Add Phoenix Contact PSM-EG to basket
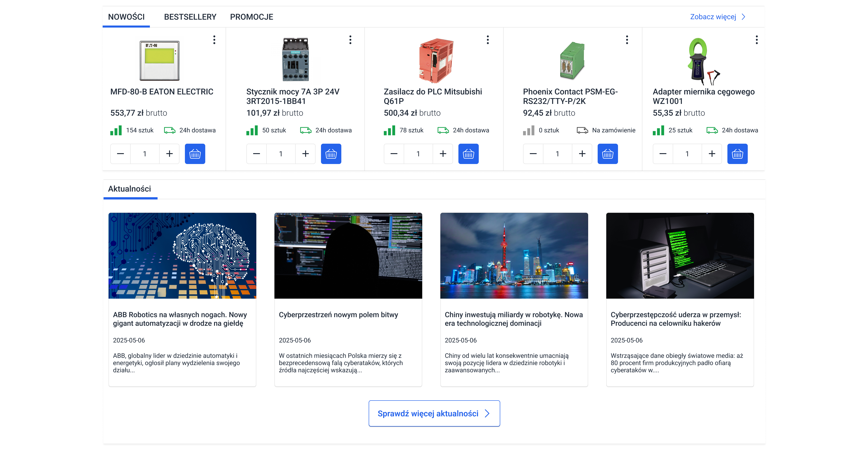 point(607,154)
